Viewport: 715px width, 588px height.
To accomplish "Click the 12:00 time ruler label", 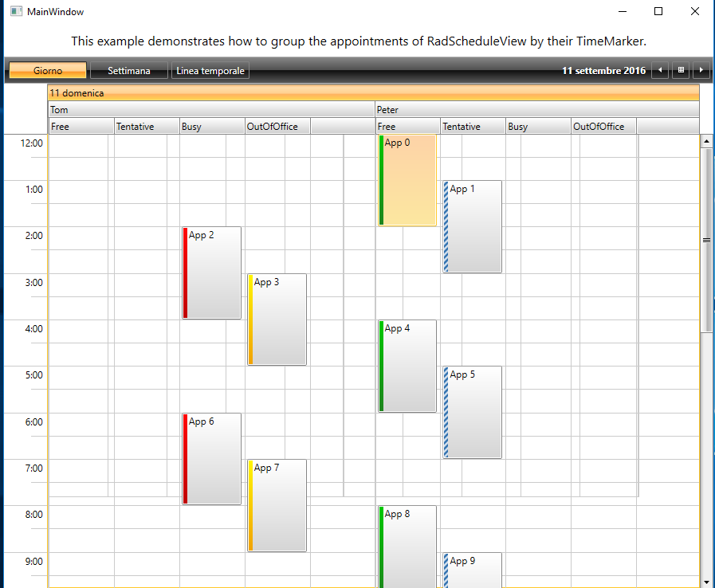I will click(x=31, y=143).
